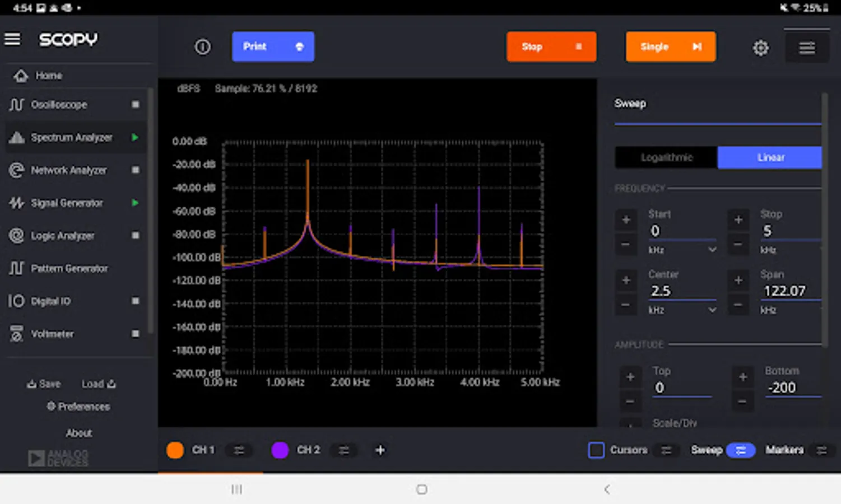Increase amplitude Bottom with plus
Viewport: 841px width, 504px height.
coord(742,377)
